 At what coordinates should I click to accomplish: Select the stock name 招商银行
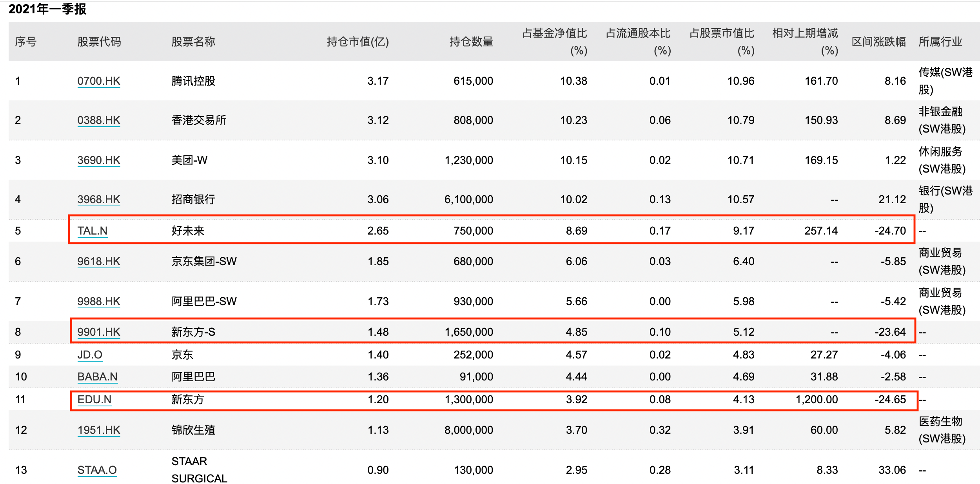193,200
